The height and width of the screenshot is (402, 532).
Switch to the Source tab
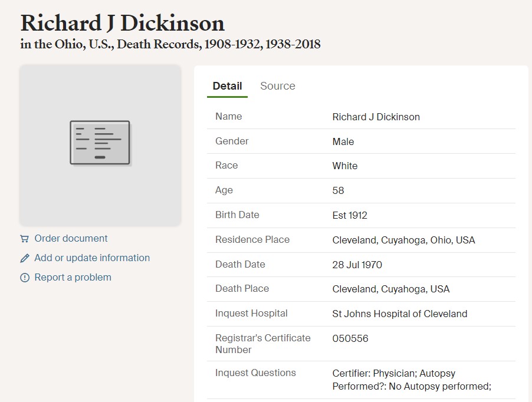coord(278,86)
